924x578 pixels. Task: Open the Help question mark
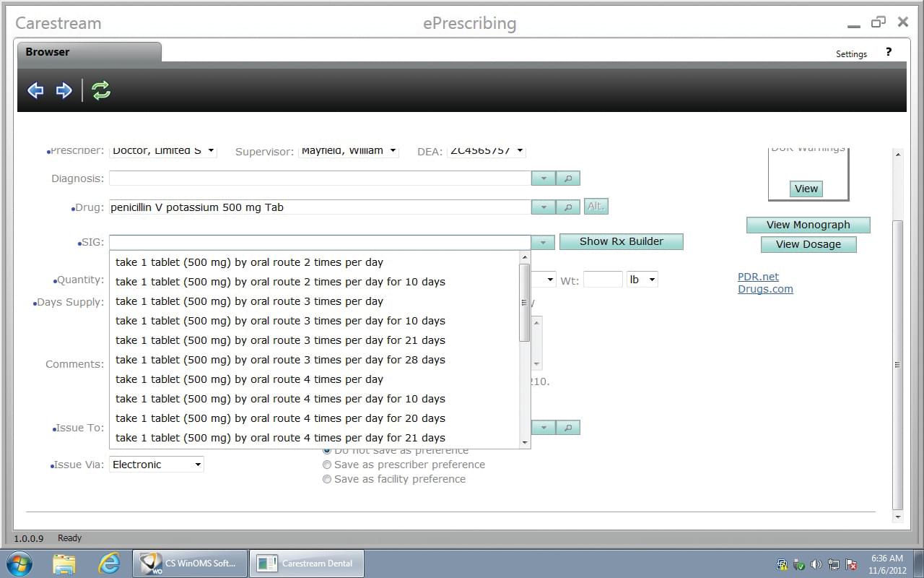click(889, 51)
